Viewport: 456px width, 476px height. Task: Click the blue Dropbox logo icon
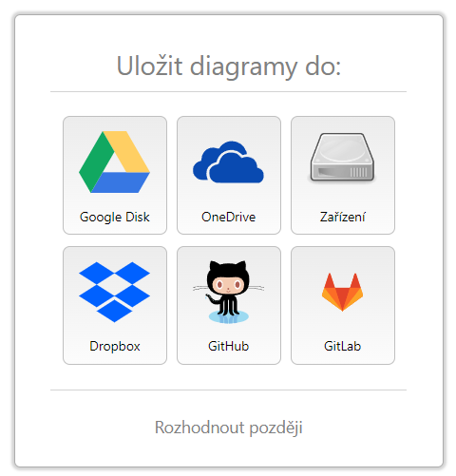114,292
